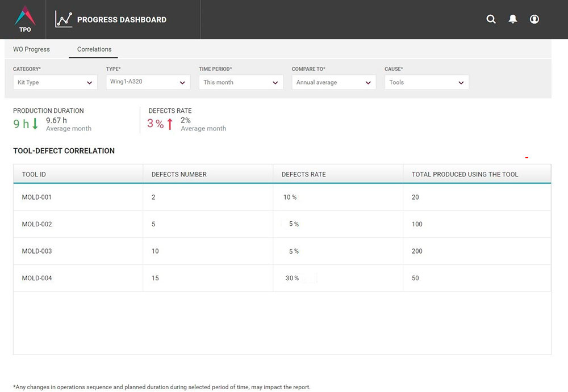Open the Category dropdown showing Kit Type

[x=55, y=82]
